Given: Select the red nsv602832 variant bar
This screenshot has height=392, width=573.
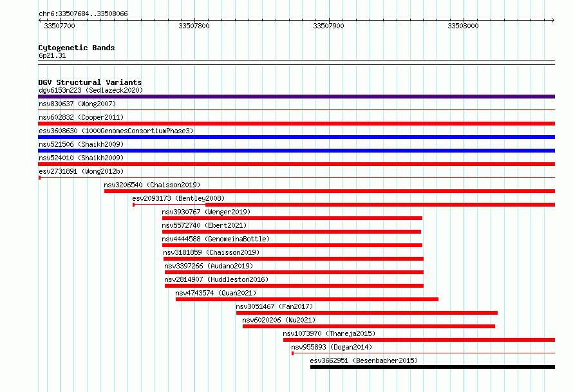Looking at the screenshot, I should [x=296, y=124].
